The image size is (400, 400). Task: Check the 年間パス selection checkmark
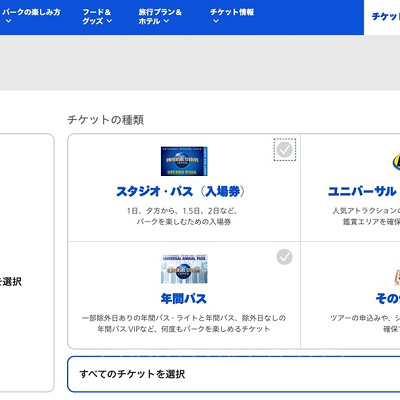[284, 257]
